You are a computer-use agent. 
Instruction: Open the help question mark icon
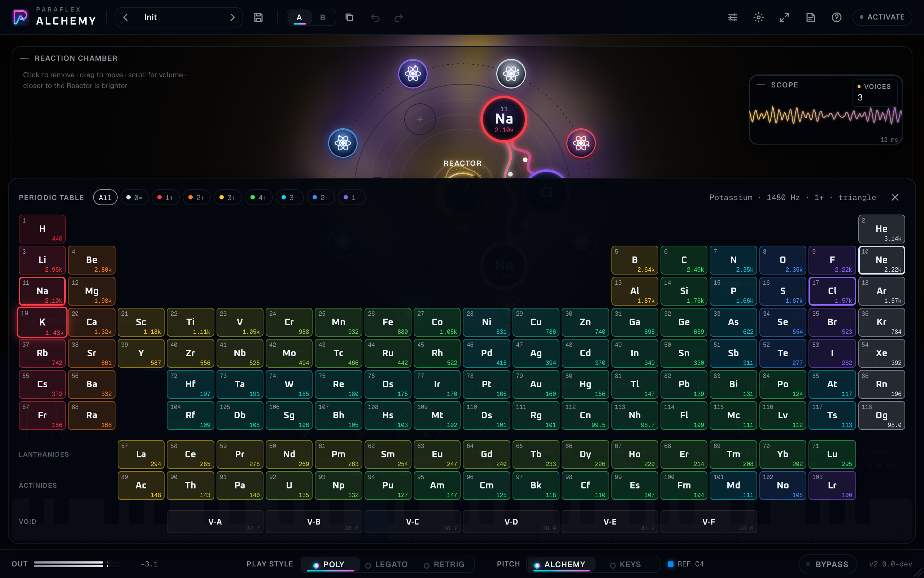(x=836, y=18)
